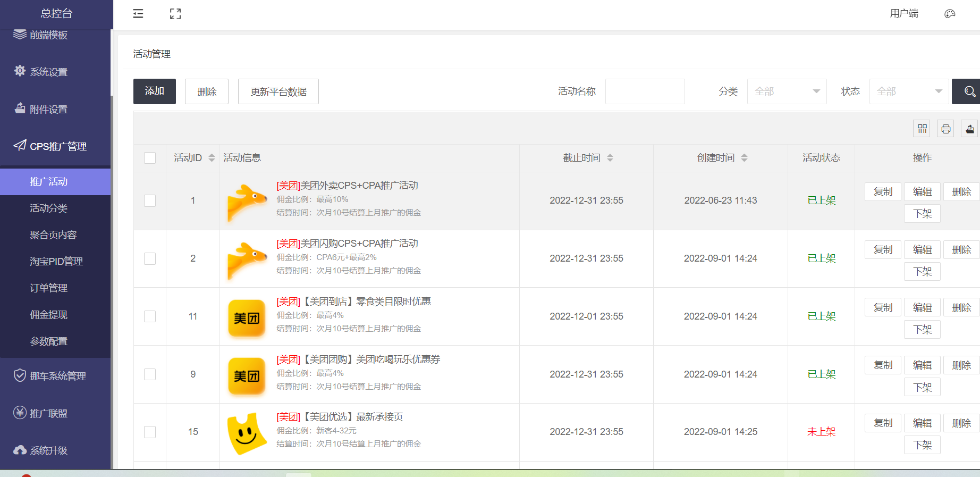Click 复制 for activity ID 11

pos(883,307)
